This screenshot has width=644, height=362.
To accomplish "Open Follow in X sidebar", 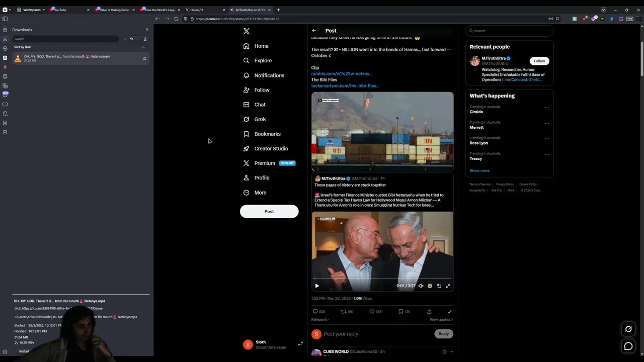I will [257, 90].
